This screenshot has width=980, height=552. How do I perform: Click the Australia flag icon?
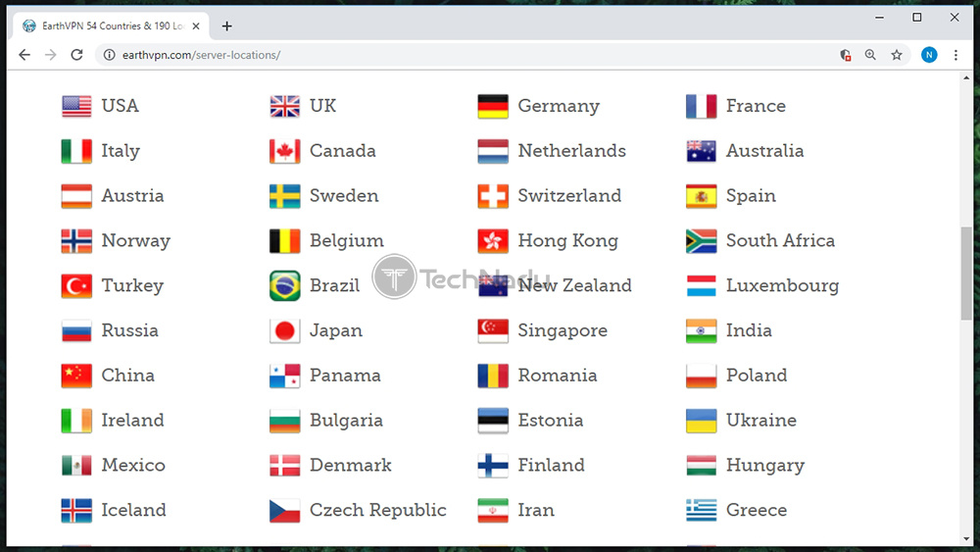[701, 151]
